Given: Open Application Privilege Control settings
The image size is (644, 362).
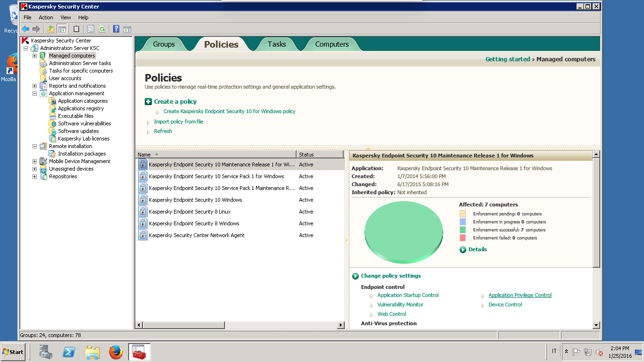Looking at the screenshot, I should (520, 295).
